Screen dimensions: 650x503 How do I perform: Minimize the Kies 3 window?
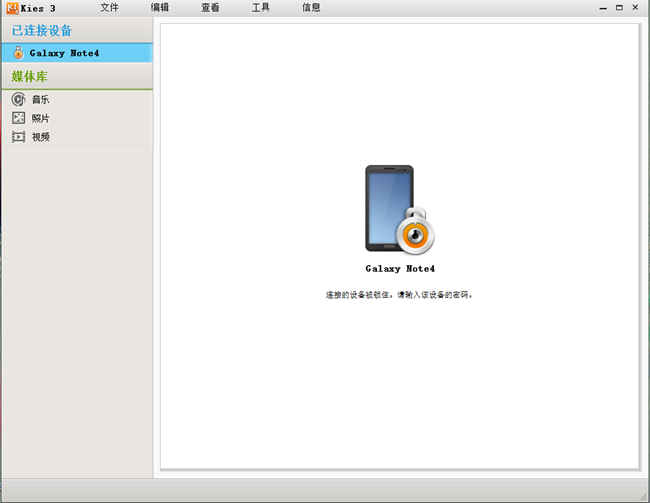click(x=604, y=8)
